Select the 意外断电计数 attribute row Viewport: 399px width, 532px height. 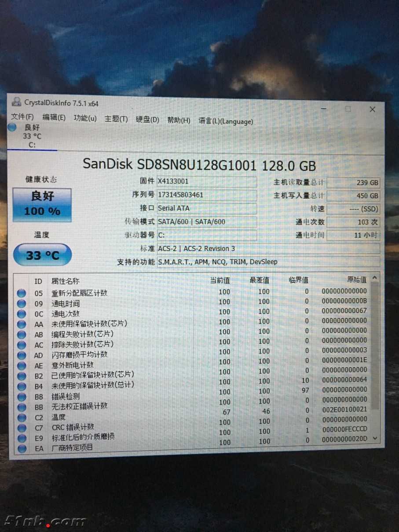pyautogui.click(x=192, y=363)
